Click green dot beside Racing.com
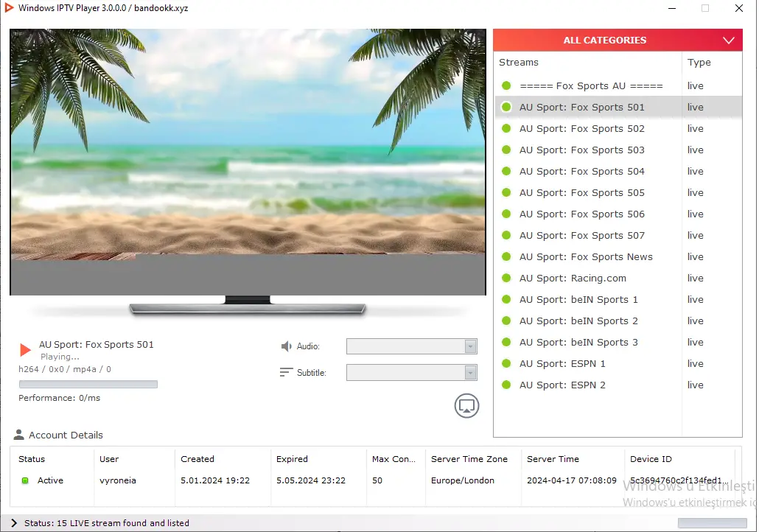The width and height of the screenshot is (759, 532). click(506, 278)
